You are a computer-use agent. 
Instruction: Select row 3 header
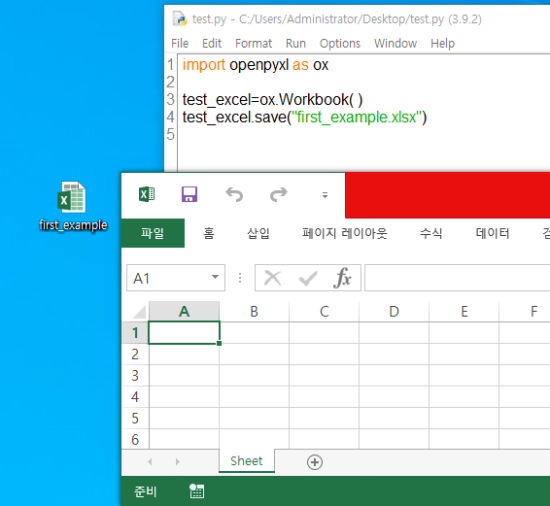(x=135, y=376)
